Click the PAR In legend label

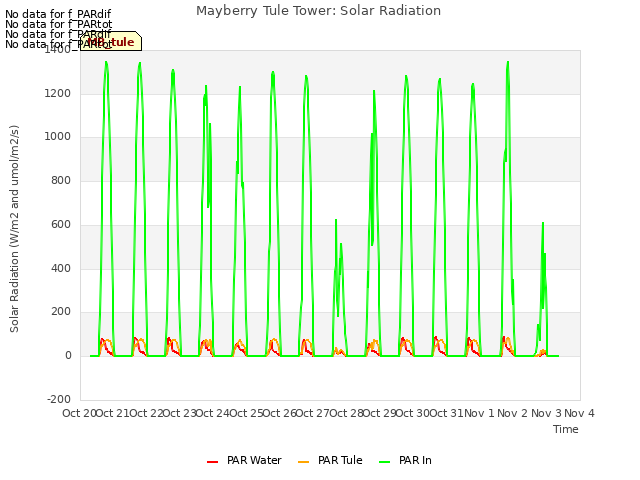[415, 460]
